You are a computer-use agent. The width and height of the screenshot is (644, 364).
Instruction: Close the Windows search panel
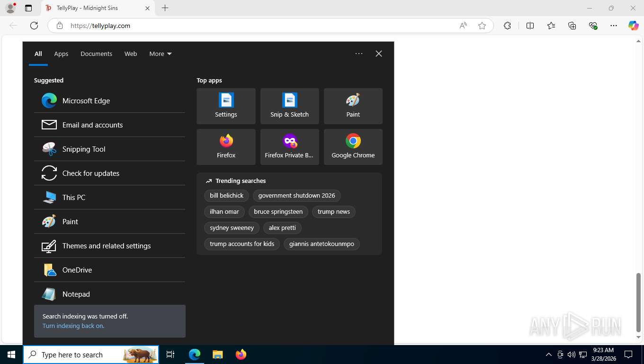point(379,54)
